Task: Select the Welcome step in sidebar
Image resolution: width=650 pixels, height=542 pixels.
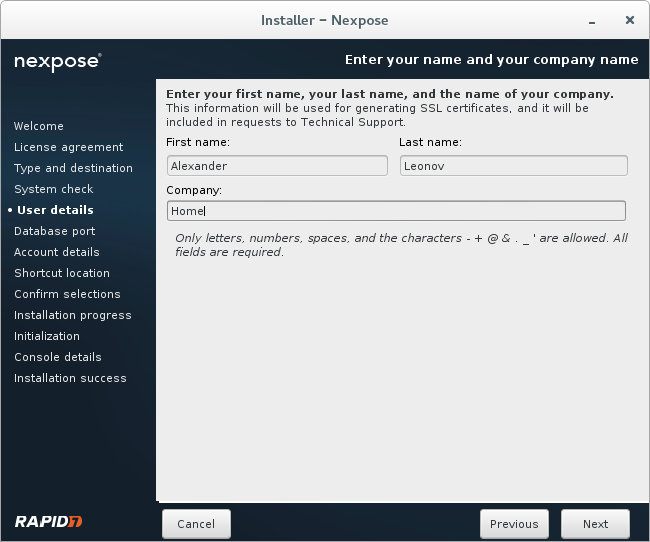Action: pos(39,126)
